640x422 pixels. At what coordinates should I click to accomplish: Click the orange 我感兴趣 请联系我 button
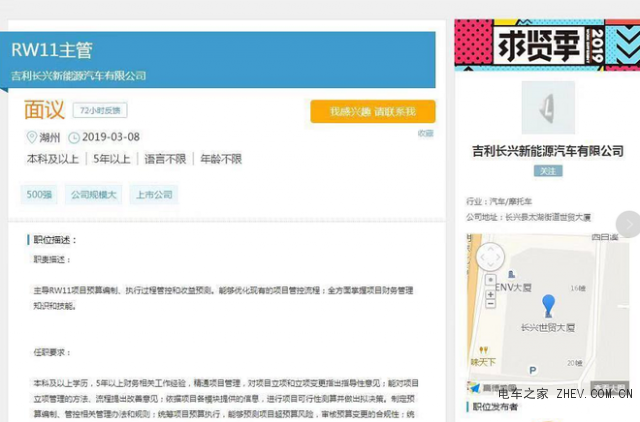coord(373,111)
